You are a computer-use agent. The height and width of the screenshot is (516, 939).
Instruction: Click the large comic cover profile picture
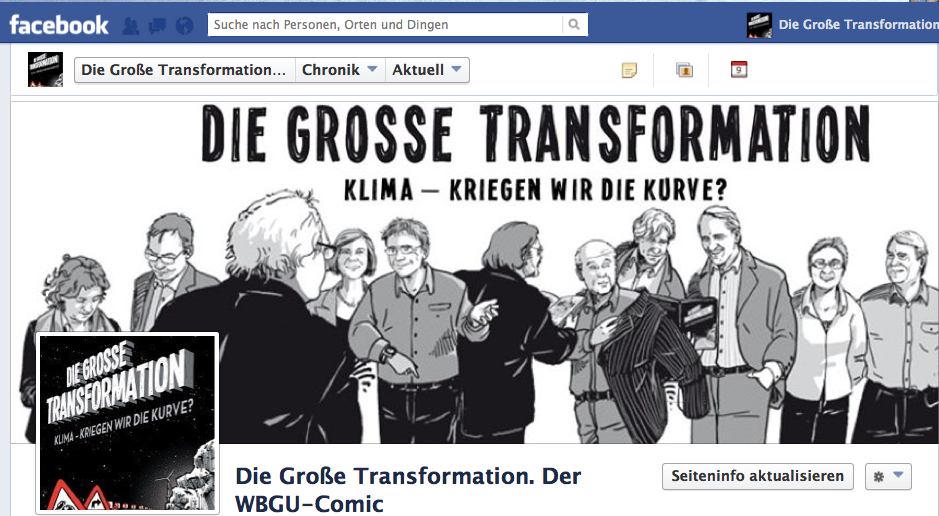(127, 423)
